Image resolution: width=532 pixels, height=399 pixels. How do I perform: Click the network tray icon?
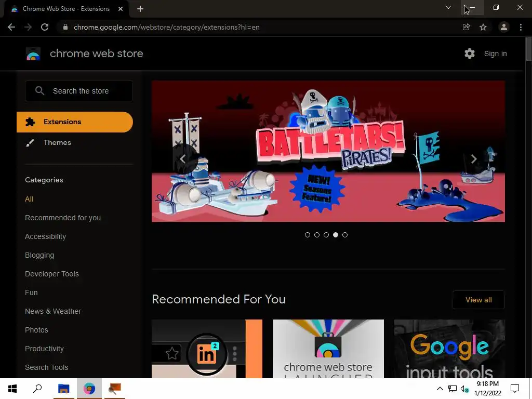(x=453, y=389)
